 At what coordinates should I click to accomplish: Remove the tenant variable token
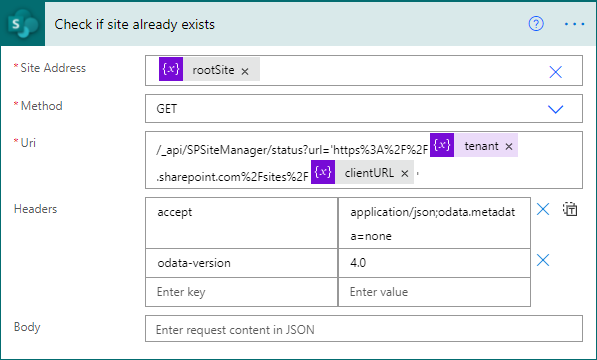point(509,147)
